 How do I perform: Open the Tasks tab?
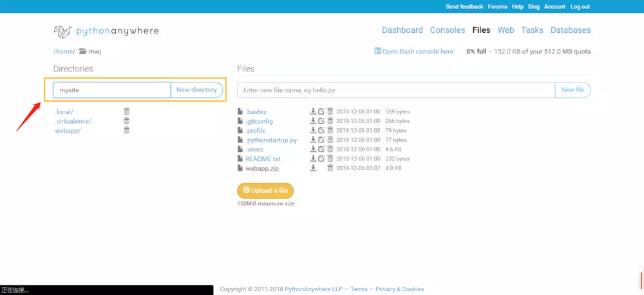tap(533, 30)
